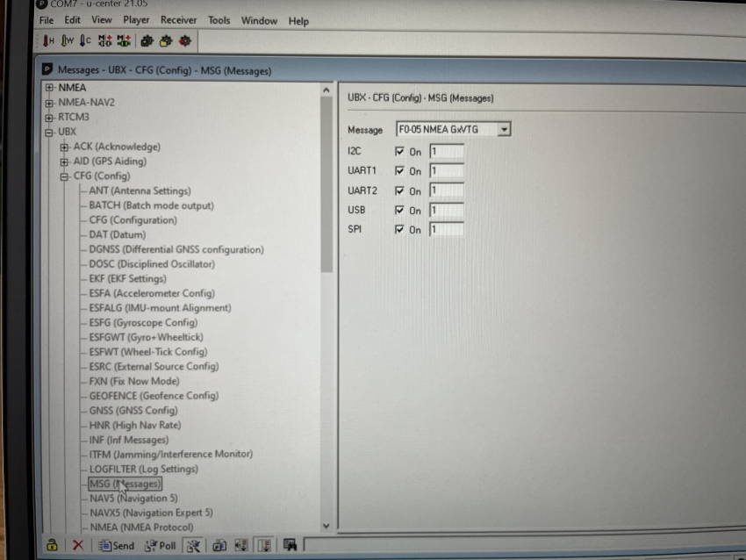Screen dimensions: 746x560
Task: Click the Coldstart (C) toolbar icon
Action: coord(85,41)
